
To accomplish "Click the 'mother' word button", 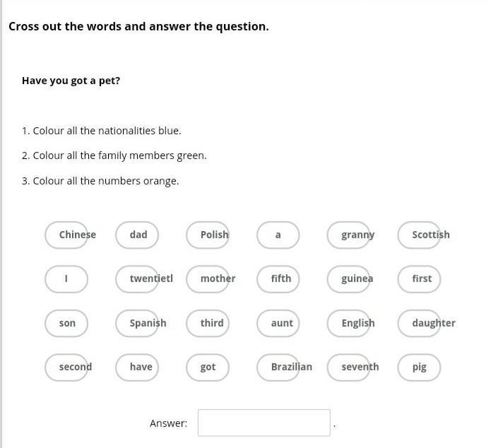I will (208, 278).
